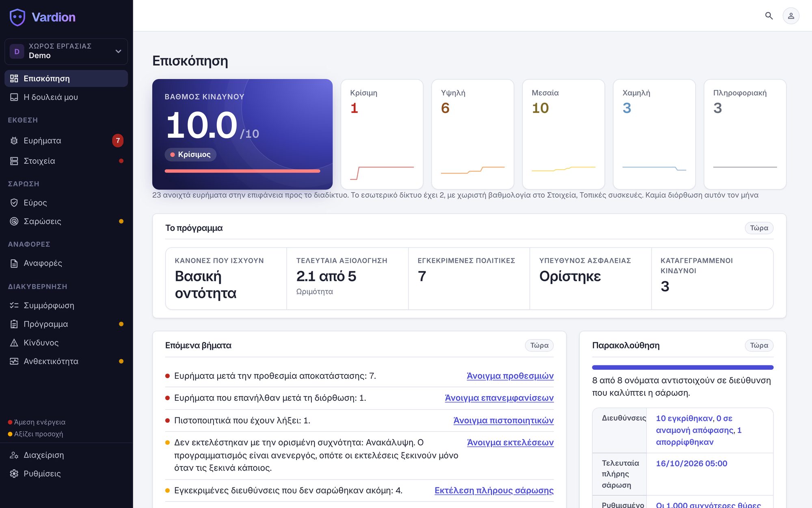This screenshot has height=508, width=812.
Task: Click the Στοιχεία server icon
Action: click(14, 161)
